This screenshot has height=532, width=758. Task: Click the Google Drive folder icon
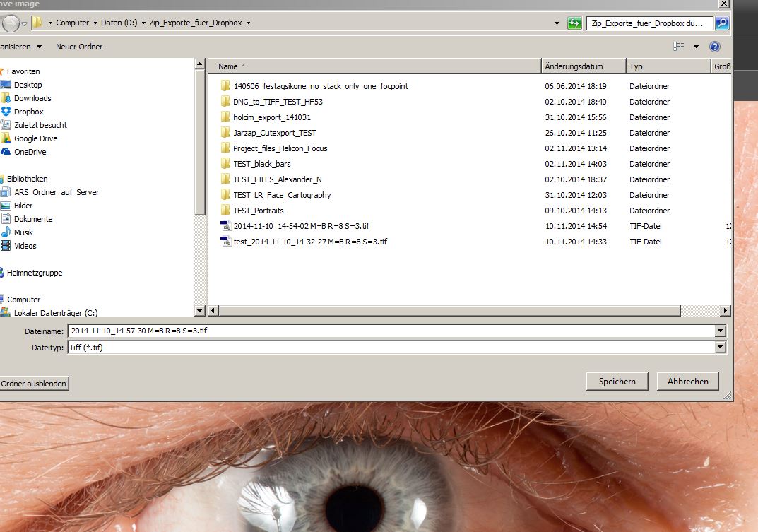[6, 138]
